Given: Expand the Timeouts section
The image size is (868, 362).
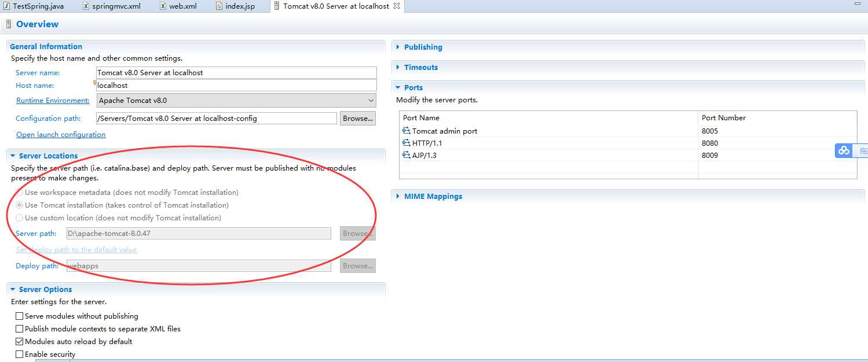Looking at the screenshot, I should point(398,68).
